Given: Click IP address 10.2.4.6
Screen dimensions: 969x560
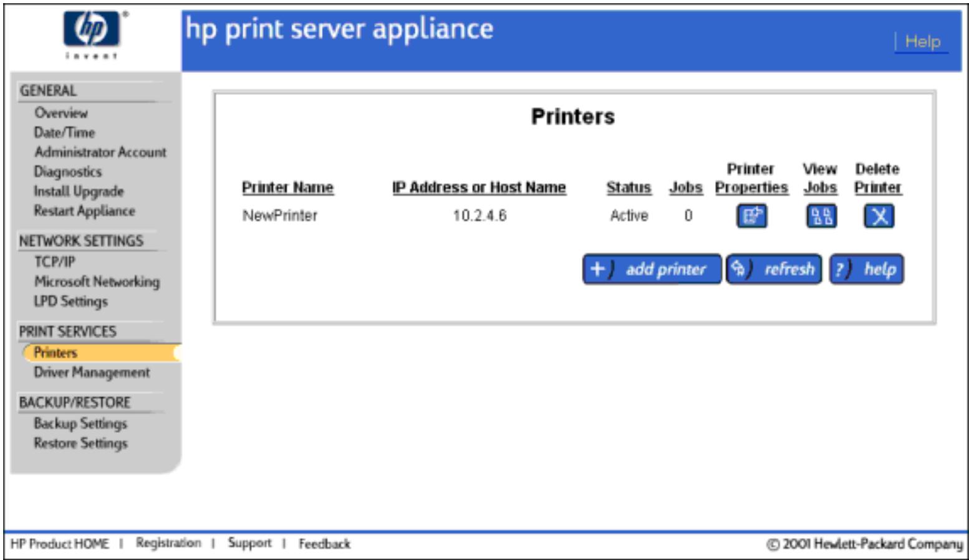Looking at the screenshot, I should click(x=480, y=216).
